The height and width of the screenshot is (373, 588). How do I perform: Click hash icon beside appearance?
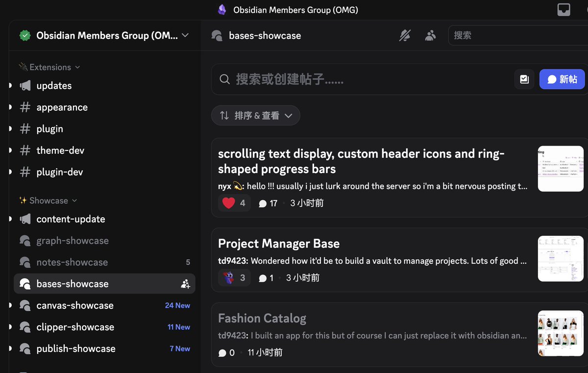pos(25,107)
